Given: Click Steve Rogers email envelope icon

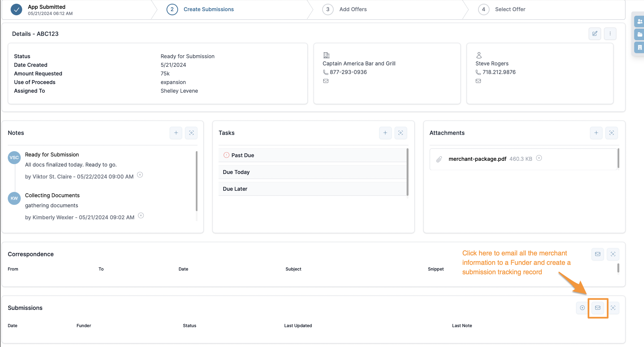Looking at the screenshot, I should point(478,81).
